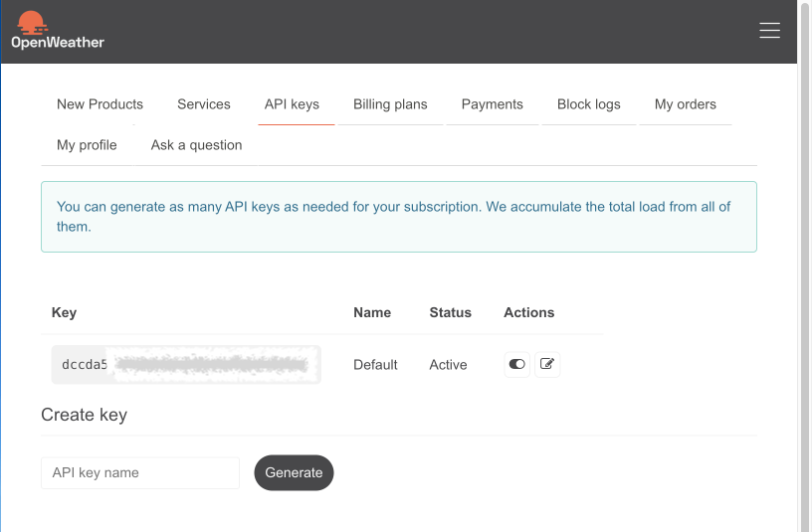812x532 pixels.
Task: Click the Generate button
Action: [x=294, y=473]
